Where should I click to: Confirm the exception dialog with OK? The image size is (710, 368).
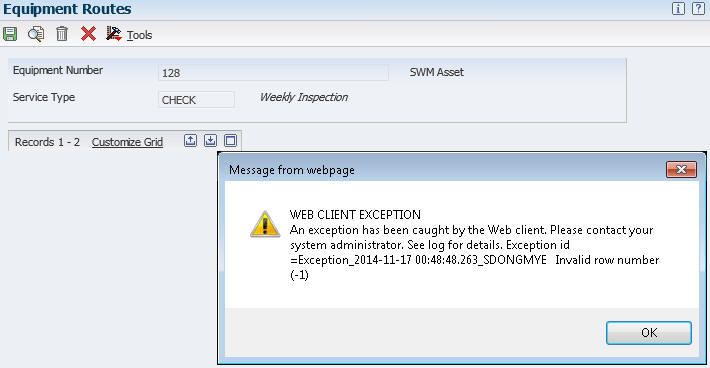pos(649,333)
